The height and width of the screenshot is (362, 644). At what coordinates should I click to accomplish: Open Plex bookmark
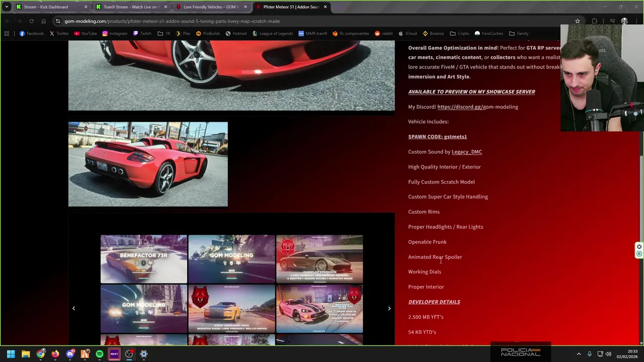point(183,34)
